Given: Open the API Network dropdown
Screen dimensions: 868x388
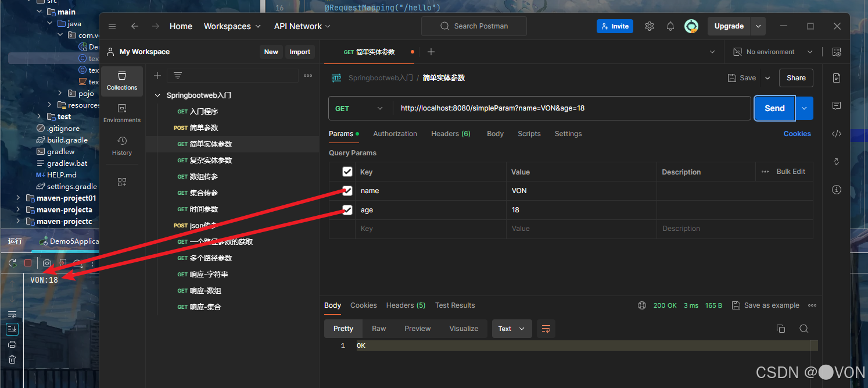Looking at the screenshot, I should (x=302, y=26).
